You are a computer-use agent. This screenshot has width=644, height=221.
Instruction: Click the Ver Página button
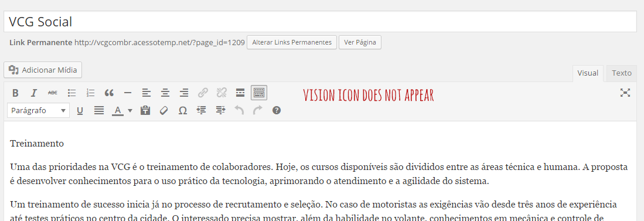point(360,42)
